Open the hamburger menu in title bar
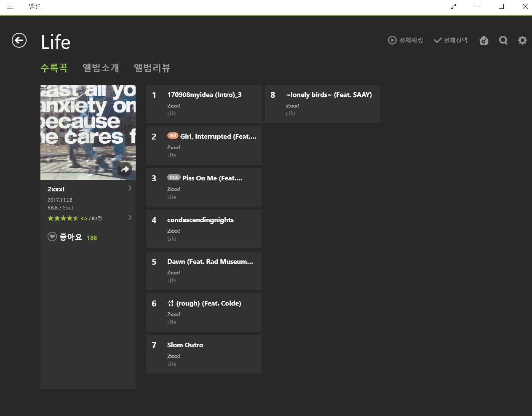The image size is (532, 416). coord(11,6)
